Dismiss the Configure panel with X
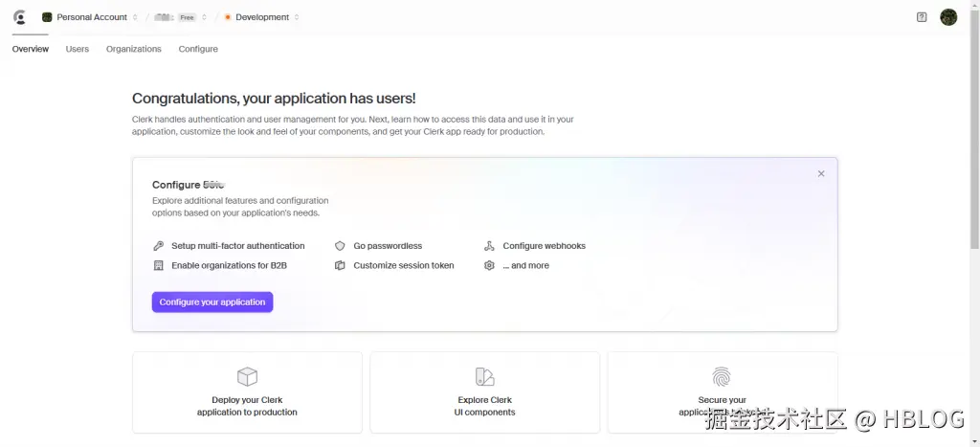Screen dimensions: 980x447 point(821,174)
